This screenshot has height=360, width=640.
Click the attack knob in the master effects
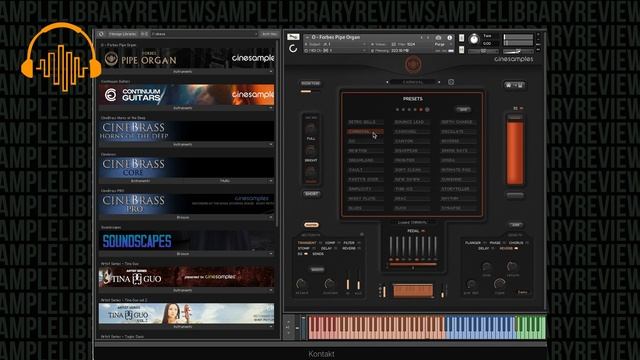(301, 283)
